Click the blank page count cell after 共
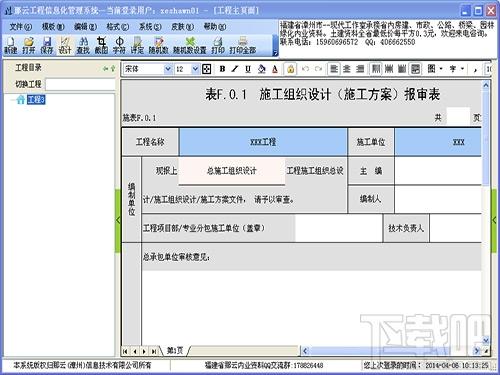This screenshot has height=375, width=500. point(458,117)
